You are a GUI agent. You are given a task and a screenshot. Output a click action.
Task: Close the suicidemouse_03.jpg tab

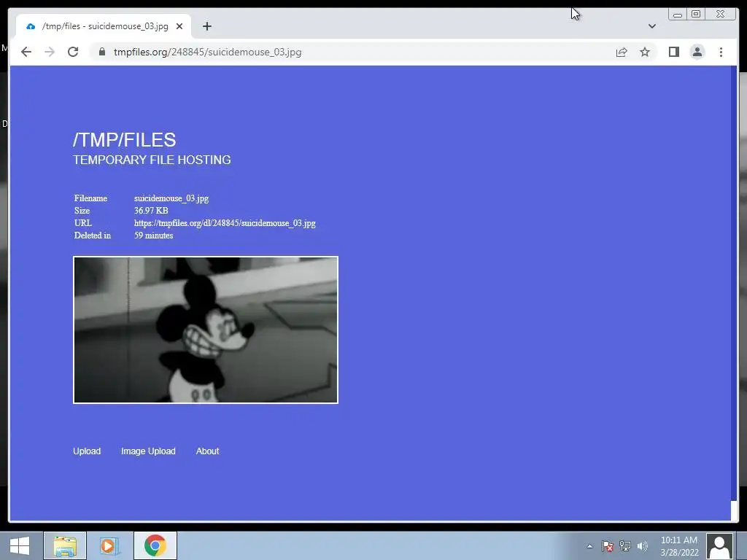tap(179, 26)
